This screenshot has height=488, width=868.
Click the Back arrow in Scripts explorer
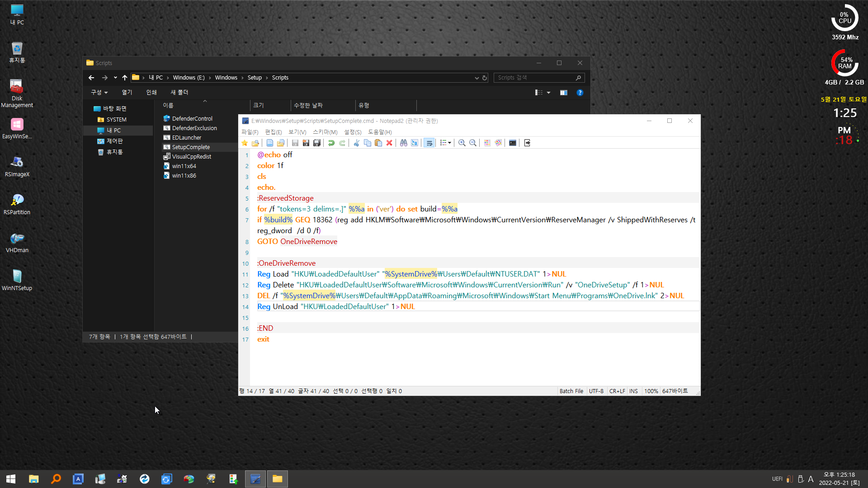(91, 78)
